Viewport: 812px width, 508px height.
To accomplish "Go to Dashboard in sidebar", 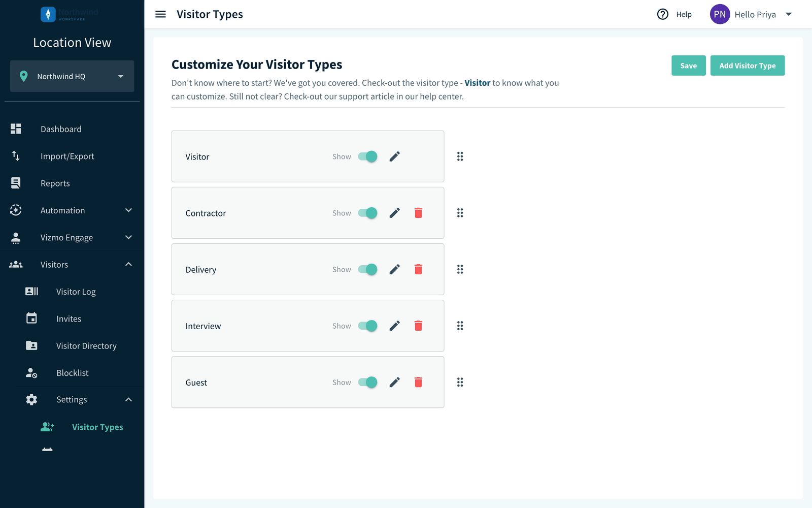I will click(x=72, y=129).
